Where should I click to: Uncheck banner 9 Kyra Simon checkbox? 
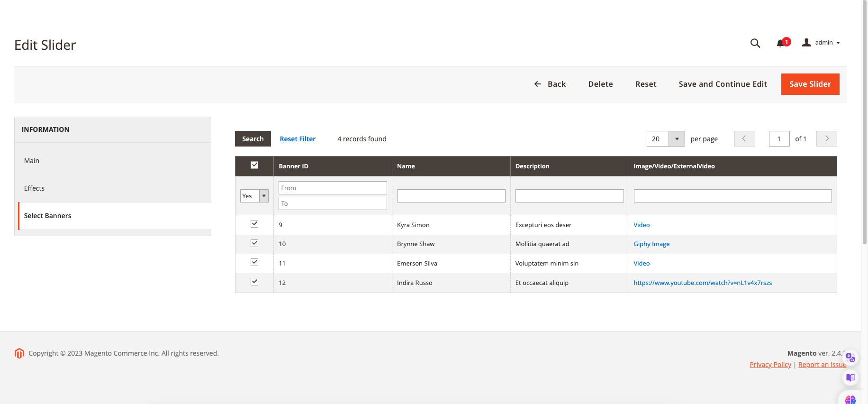pyautogui.click(x=254, y=224)
